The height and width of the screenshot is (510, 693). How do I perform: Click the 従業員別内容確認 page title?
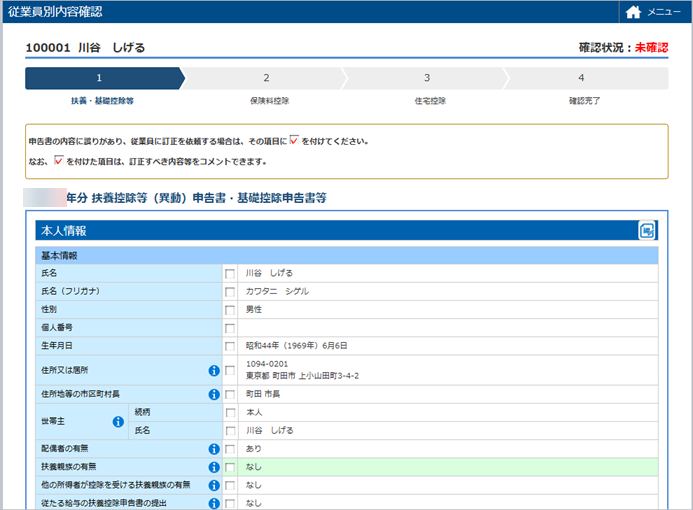[55, 12]
